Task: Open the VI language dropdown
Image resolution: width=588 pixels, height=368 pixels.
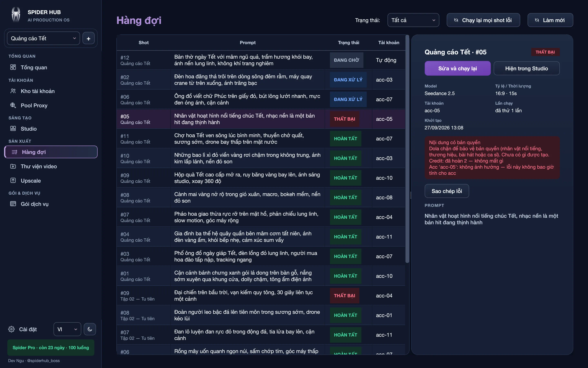Action: [x=67, y=329]
